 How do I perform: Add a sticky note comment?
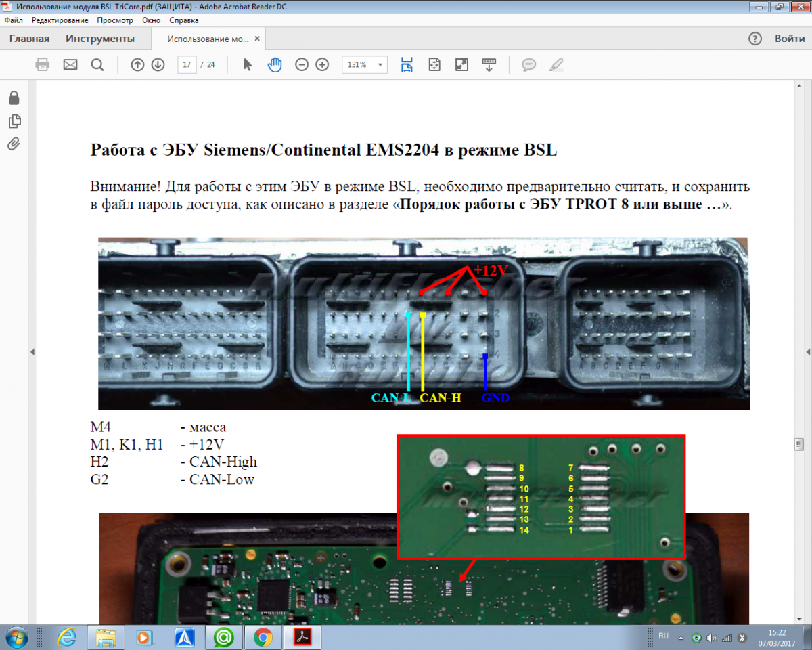529,64
